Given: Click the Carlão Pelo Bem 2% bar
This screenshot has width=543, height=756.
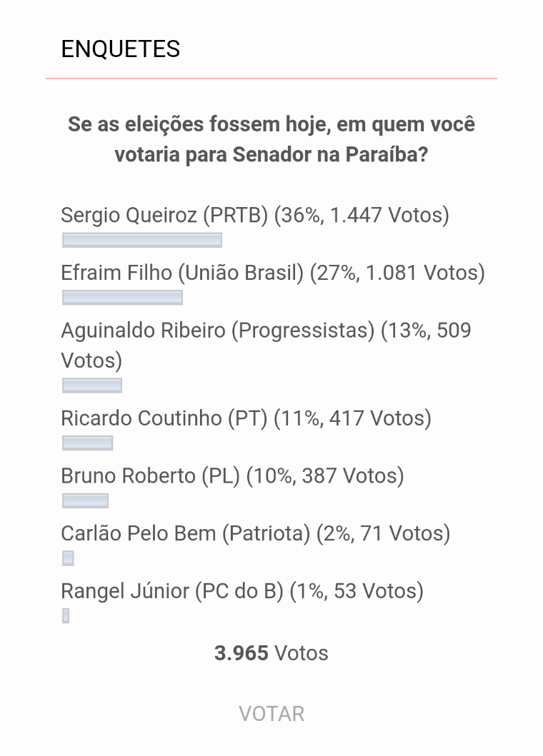Looking at the screenshot, I should [68, 559].
